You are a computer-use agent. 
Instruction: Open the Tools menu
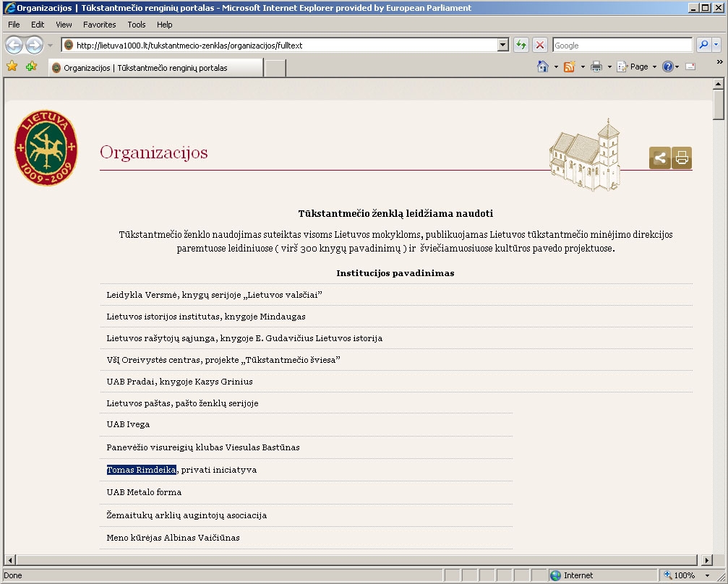point(137,25)
